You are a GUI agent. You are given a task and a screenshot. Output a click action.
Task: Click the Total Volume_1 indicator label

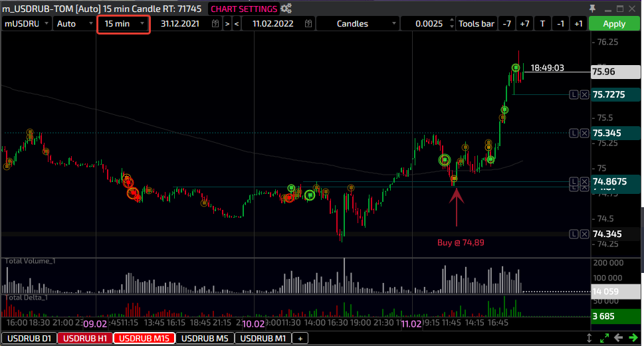[x=30, y=261]
